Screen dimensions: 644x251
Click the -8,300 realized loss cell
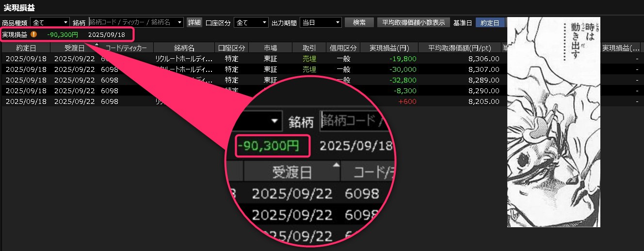[x=405, y=90]
